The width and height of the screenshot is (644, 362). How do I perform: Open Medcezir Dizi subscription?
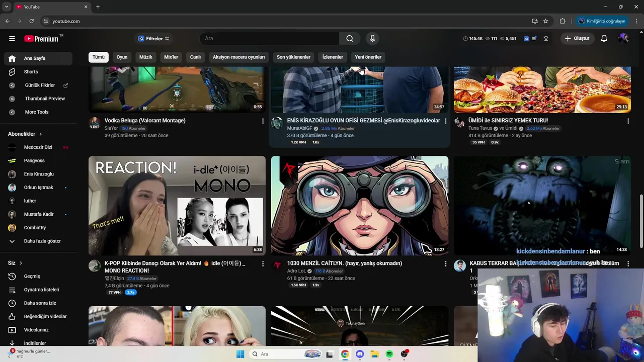click(x=38, y=147)
